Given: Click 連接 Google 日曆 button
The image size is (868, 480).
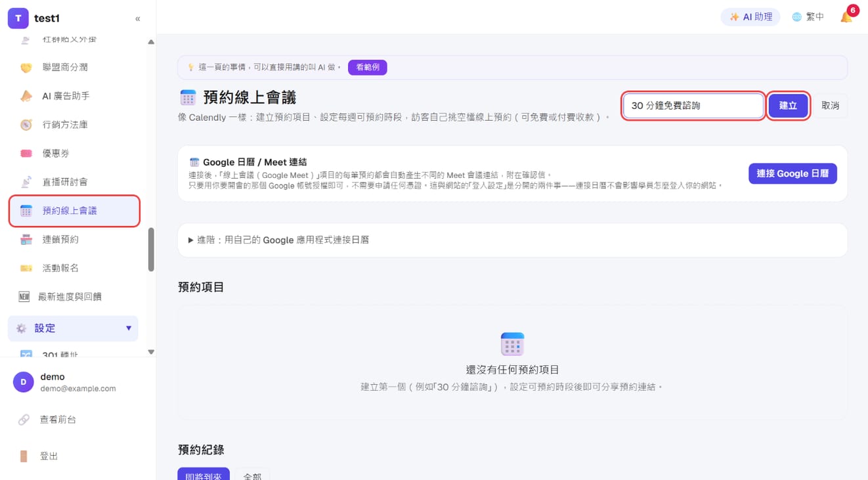Looking at the screenshot, I should click(x=792, y=173).
